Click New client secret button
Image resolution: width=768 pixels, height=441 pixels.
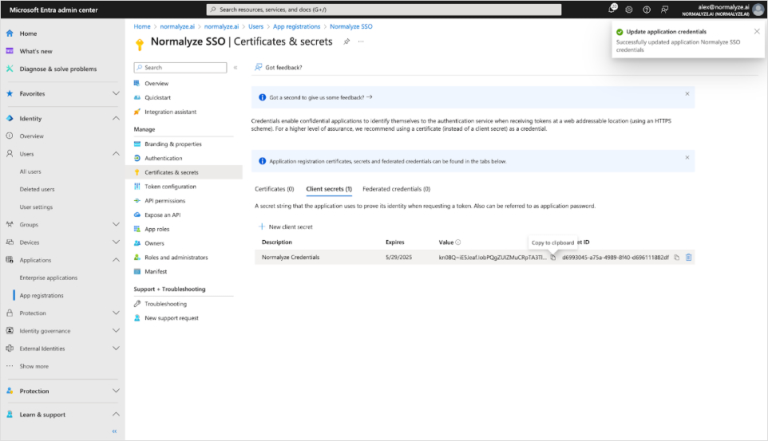coord(288,227)
